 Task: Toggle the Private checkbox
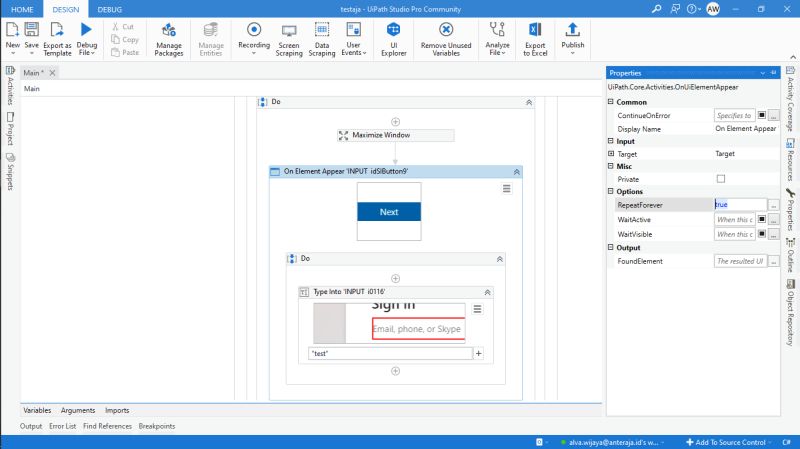[720, 179]
